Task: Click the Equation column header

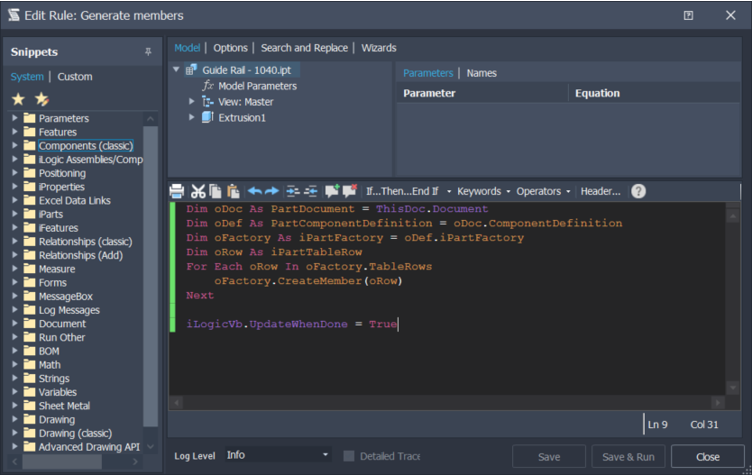Action: (x=654, y=93)
